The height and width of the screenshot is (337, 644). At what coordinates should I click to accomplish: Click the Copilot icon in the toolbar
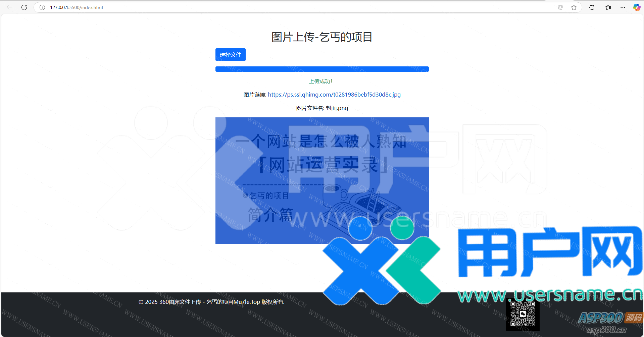coord(636,7)
